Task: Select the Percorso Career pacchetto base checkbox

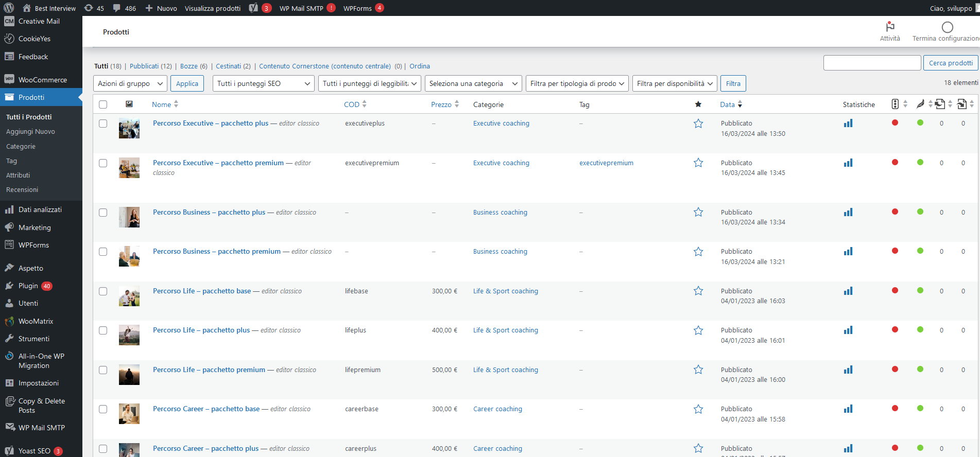Action: (103, 409)
